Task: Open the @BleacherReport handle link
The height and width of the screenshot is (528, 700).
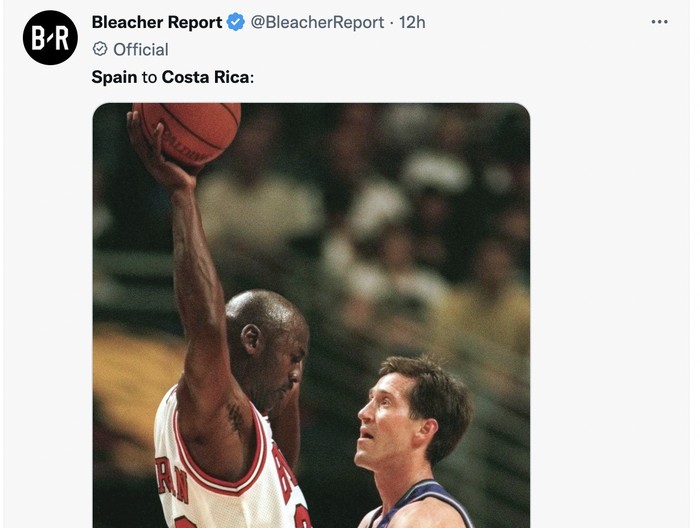Action: [x=317, y=22]
